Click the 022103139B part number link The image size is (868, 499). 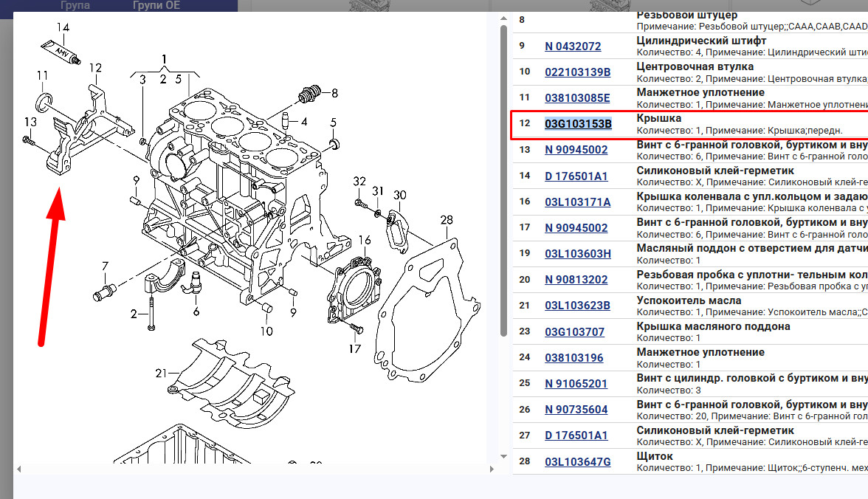(x=578, y=72)
